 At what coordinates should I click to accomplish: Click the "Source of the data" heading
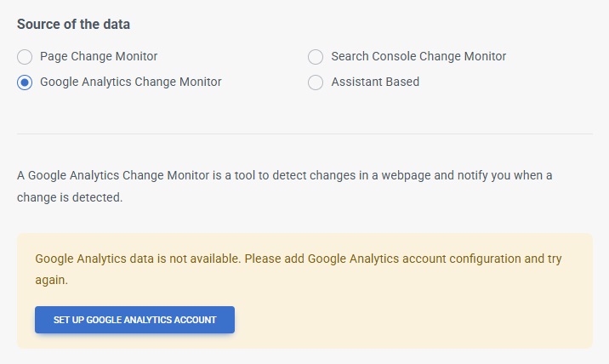click(73, 25)
